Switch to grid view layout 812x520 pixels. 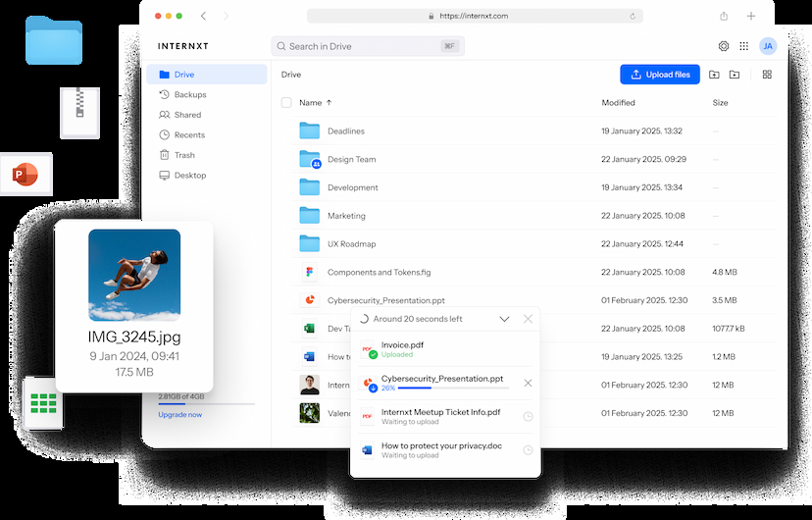click(x=767, y=75)
